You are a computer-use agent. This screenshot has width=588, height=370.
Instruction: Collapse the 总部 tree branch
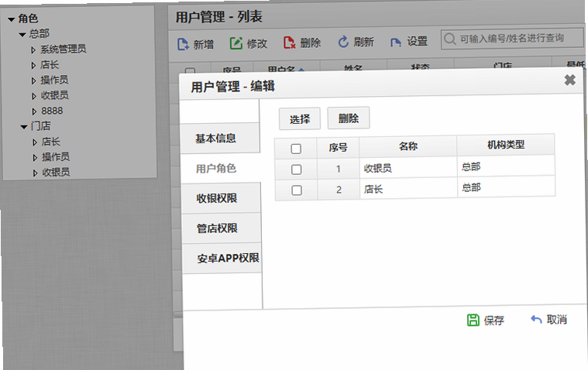tap(22, 35)
